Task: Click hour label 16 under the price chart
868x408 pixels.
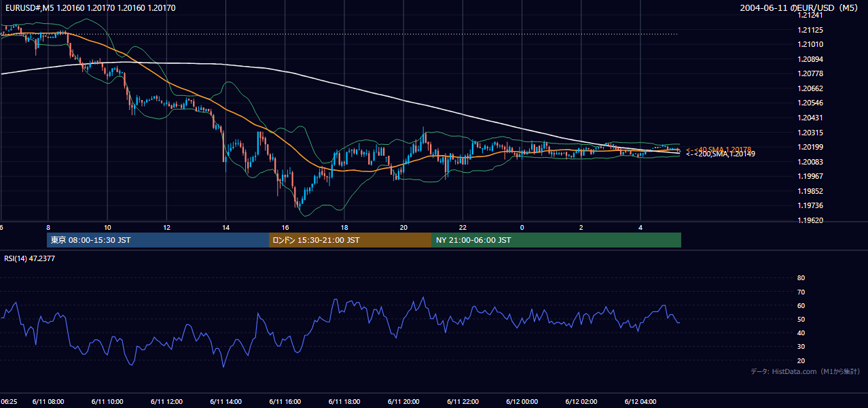Action: coord(285,227)
